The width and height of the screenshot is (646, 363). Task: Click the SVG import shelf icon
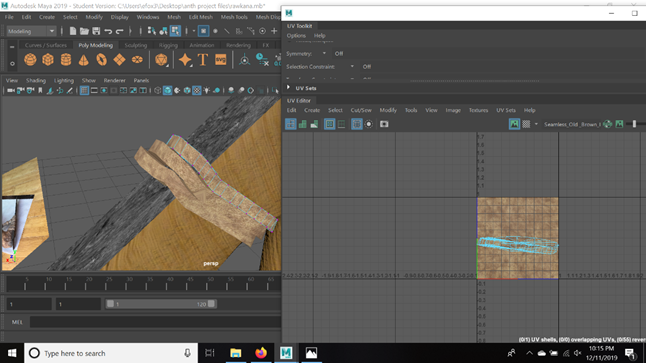(221, 60)
